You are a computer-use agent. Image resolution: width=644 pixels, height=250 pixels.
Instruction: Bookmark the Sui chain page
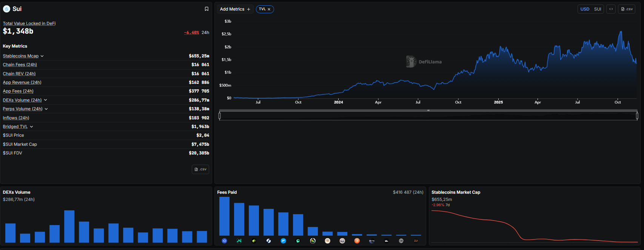pos(206,9)
